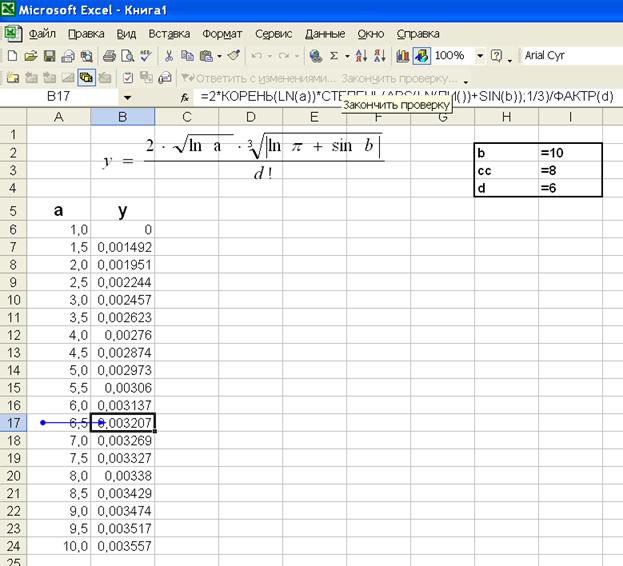Click the Print icon

click(x=109, y=56)
